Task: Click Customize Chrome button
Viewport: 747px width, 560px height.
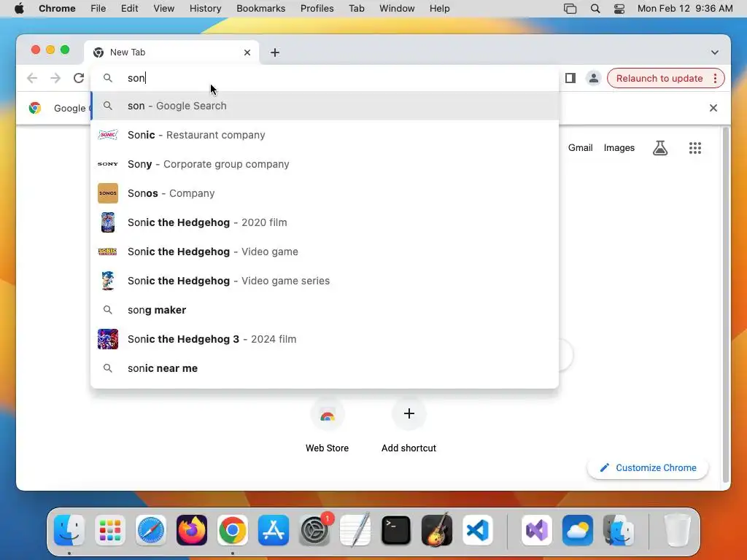Action: point(648,467)
